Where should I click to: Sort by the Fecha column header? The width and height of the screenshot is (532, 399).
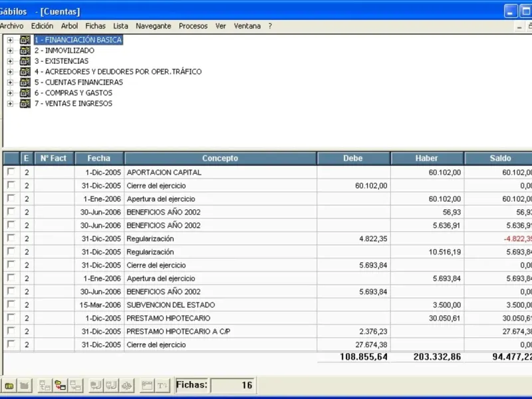[x=99, y=158]
